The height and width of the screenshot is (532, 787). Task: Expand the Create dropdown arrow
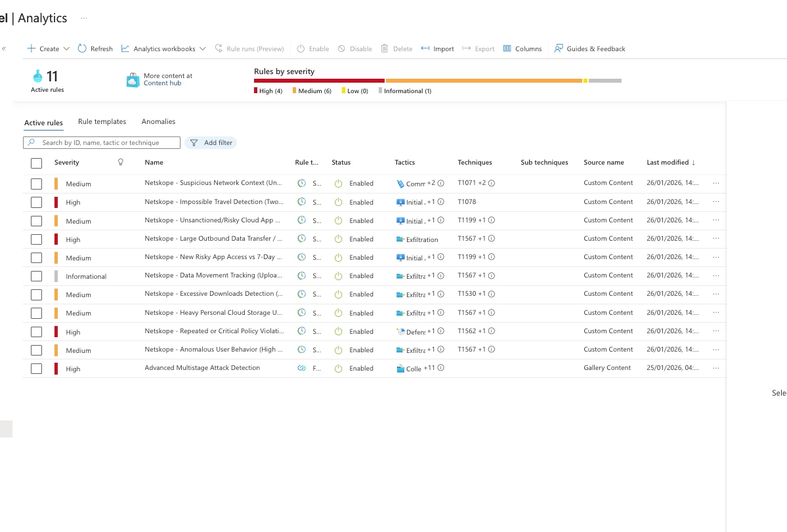tap(66, 49)
